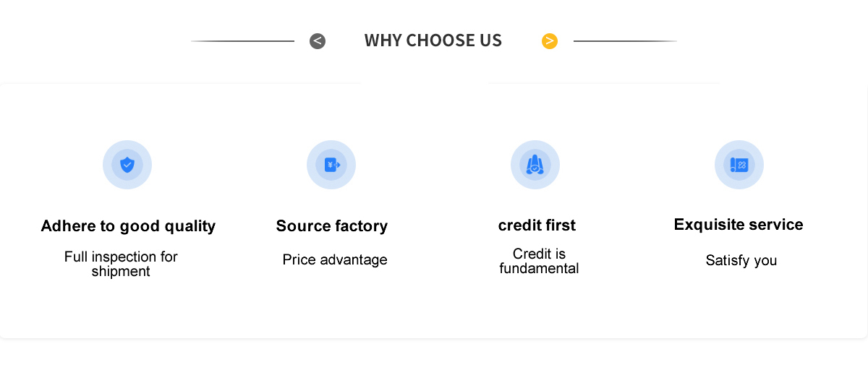The height and width of the screenshot is (370, 868).
Task: Open the Source factory title
Action: 332,226
